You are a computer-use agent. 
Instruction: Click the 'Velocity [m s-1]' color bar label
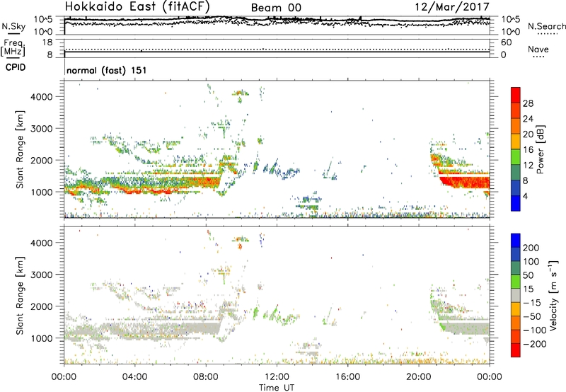[x=553, y=295]
